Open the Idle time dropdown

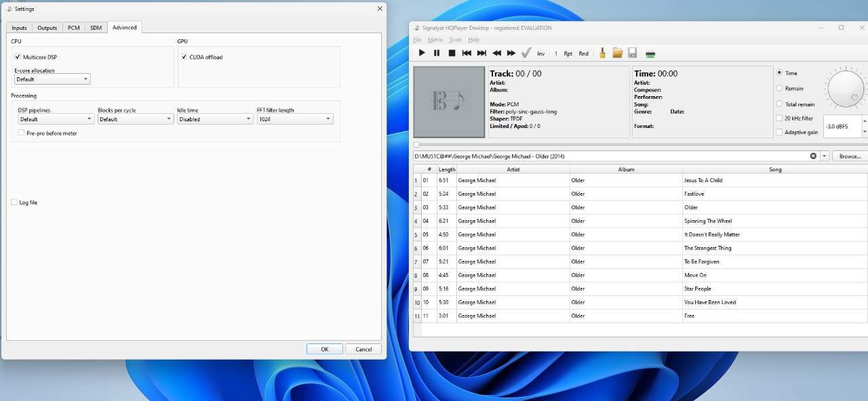[x=215, y=119]
